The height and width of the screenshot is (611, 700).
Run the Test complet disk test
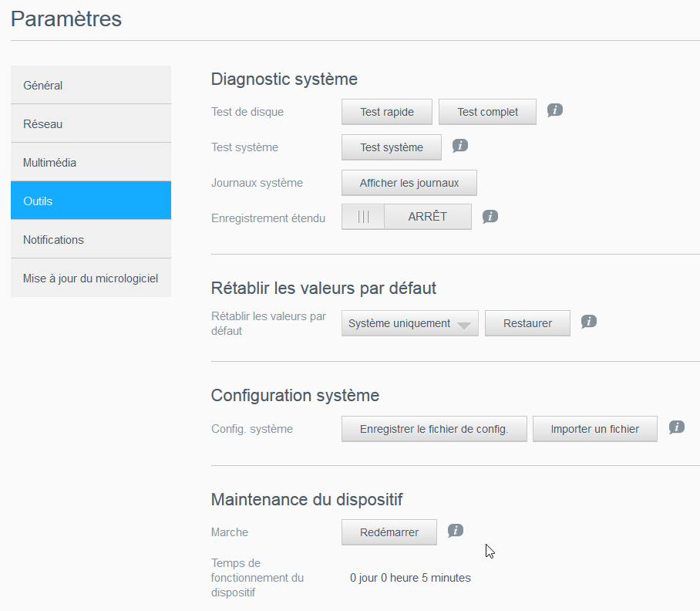click(x=487, y=112)
